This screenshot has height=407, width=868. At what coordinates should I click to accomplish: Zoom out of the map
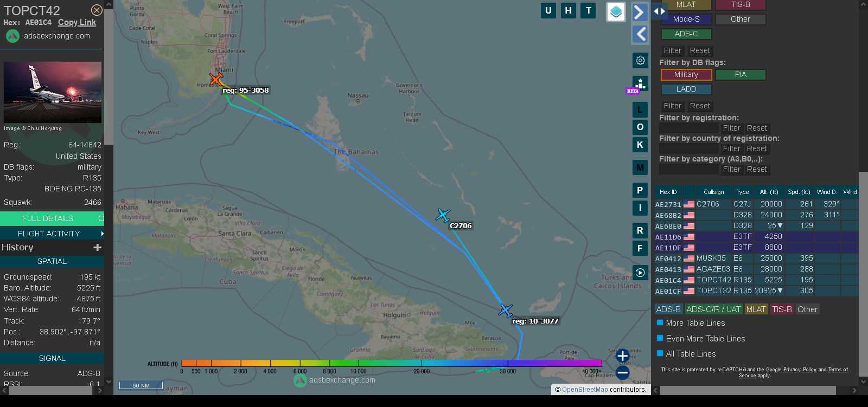point(623,372)
